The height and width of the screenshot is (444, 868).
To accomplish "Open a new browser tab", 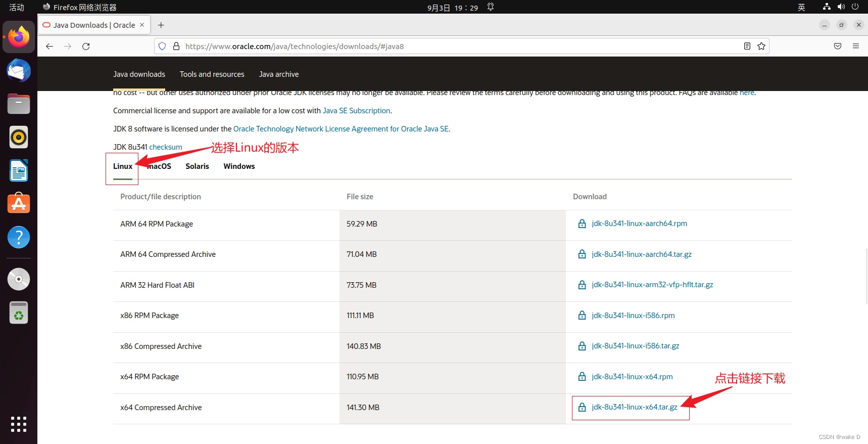I will click(x=161, y=25).
